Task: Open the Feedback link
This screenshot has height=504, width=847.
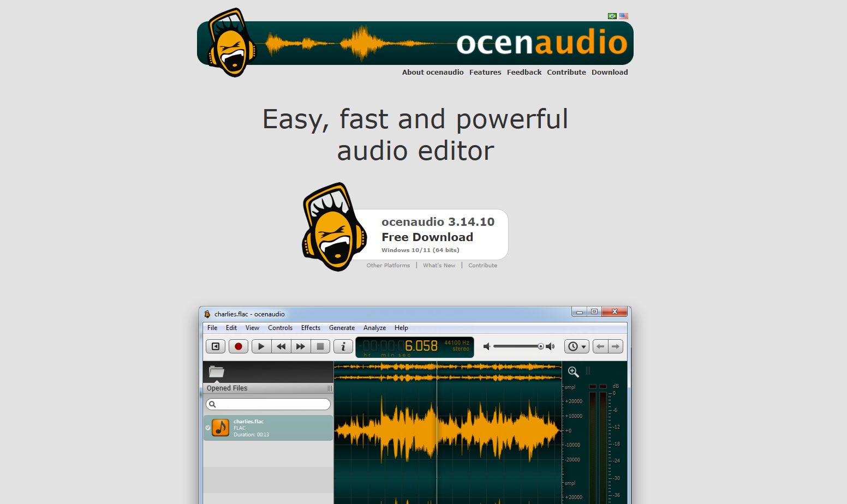Action: tap(524, 72)
